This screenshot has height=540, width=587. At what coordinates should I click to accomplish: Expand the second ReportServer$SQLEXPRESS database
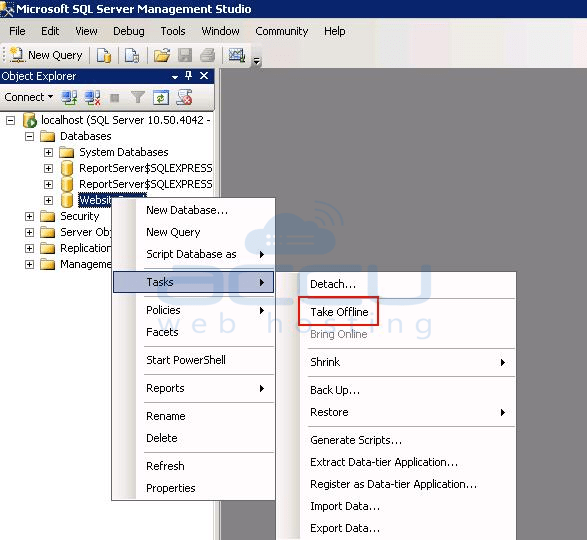[x=48, y=184]
